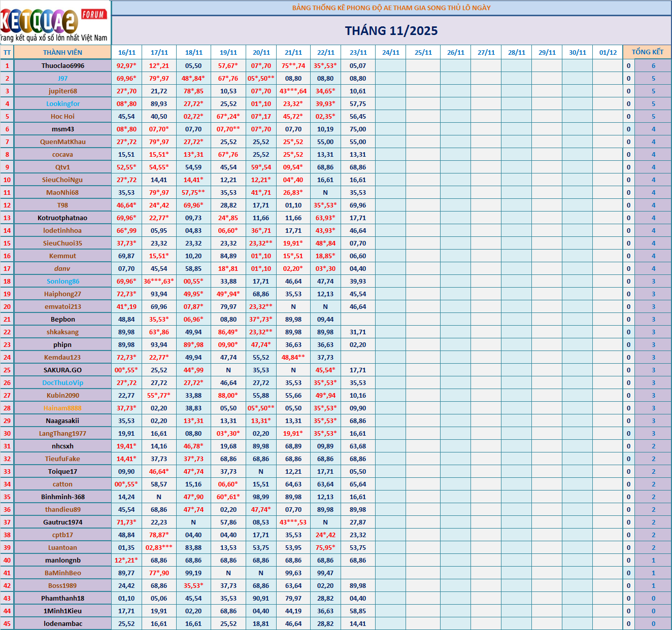Open the orange Hainam8888 member name
672x630 pixels.
[x=63, y=408]
